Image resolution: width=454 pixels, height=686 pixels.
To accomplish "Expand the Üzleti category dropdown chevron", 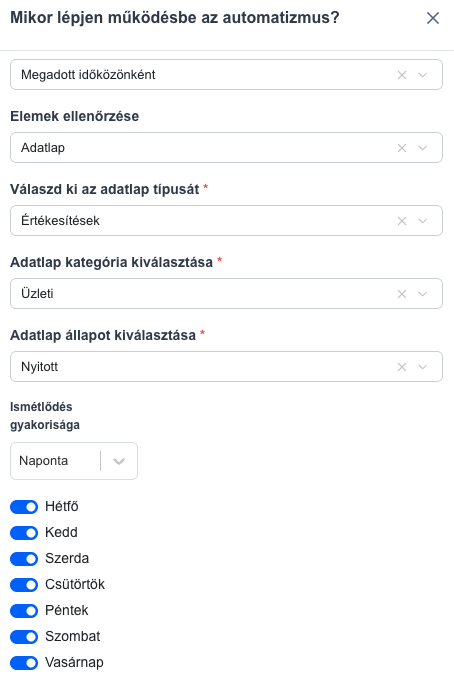I will [x=423, y=294].
